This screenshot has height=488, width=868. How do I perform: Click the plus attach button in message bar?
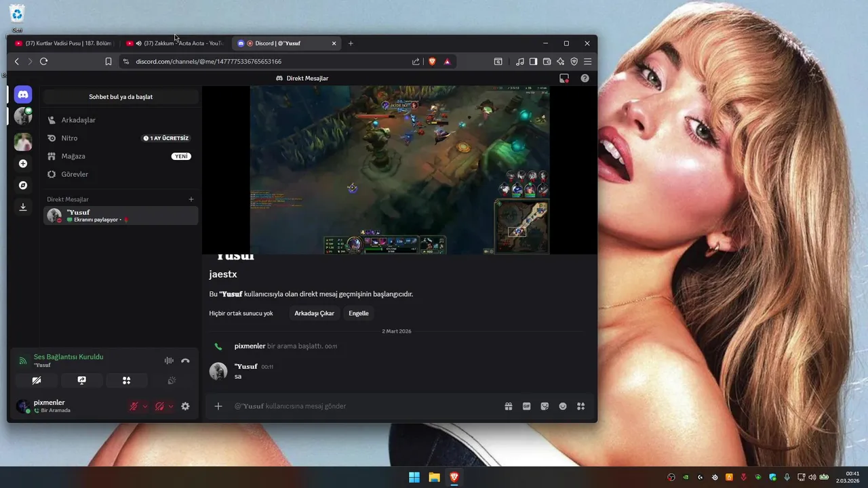click(218, 406)
